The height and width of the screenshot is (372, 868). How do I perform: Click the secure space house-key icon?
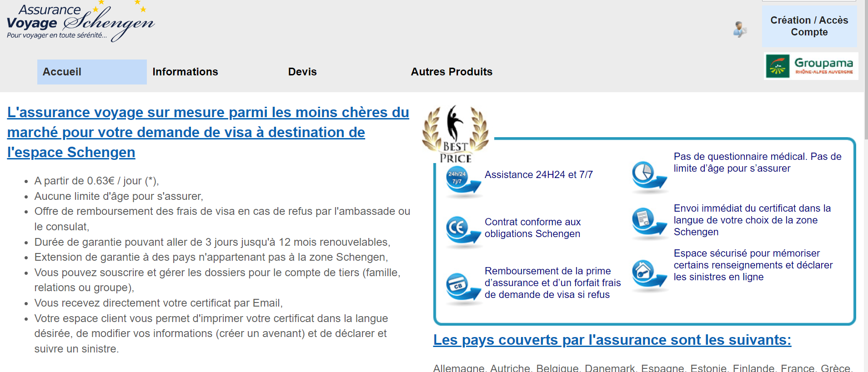pyautogui.click(x=649, y=276)
